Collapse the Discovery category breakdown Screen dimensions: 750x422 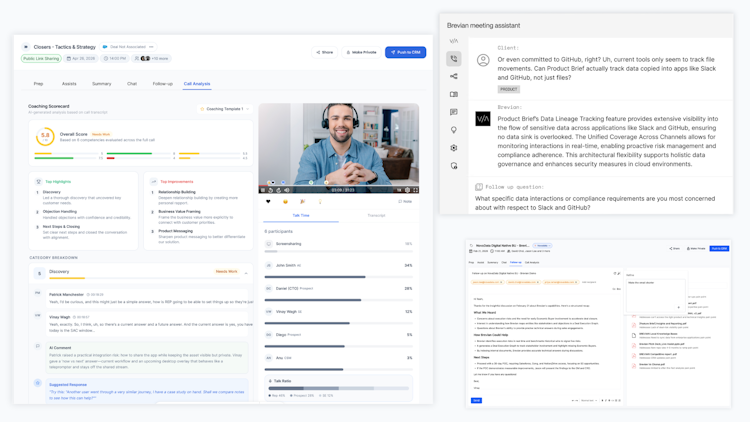tap(246, 273)
